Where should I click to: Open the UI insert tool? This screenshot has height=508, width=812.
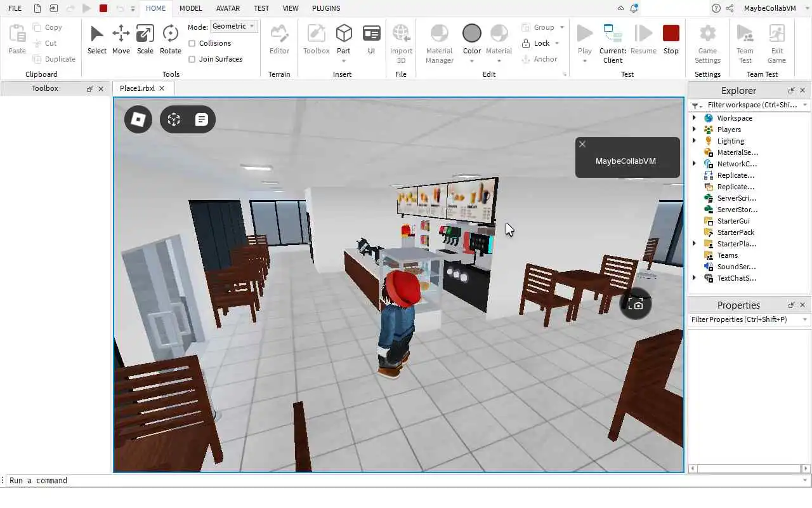click(371, 39)
